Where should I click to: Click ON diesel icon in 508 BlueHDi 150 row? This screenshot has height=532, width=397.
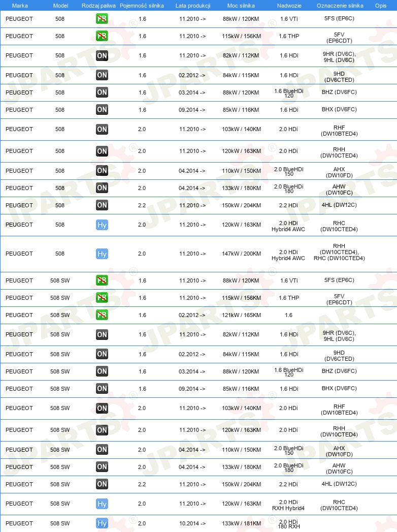tap(102, 171)
